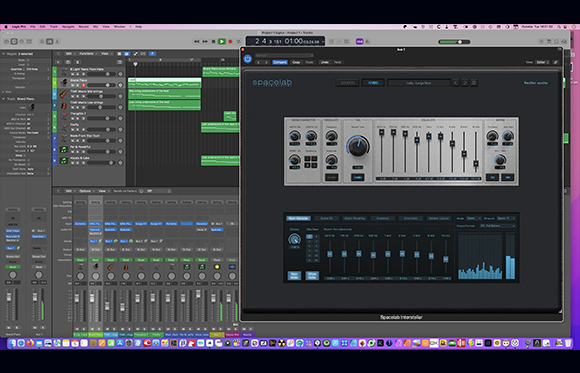Open the View Editor dropdown in plugin header
Viewport: 580px width, 373px height.
pos(542,62)
